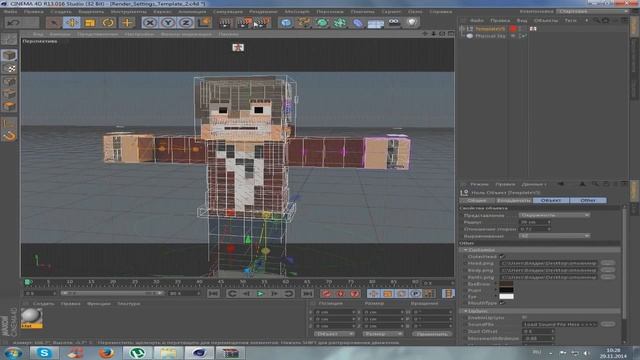The image size is (640, 360).
Task: Toggle Y axis lock
Action: pos(167,23)
